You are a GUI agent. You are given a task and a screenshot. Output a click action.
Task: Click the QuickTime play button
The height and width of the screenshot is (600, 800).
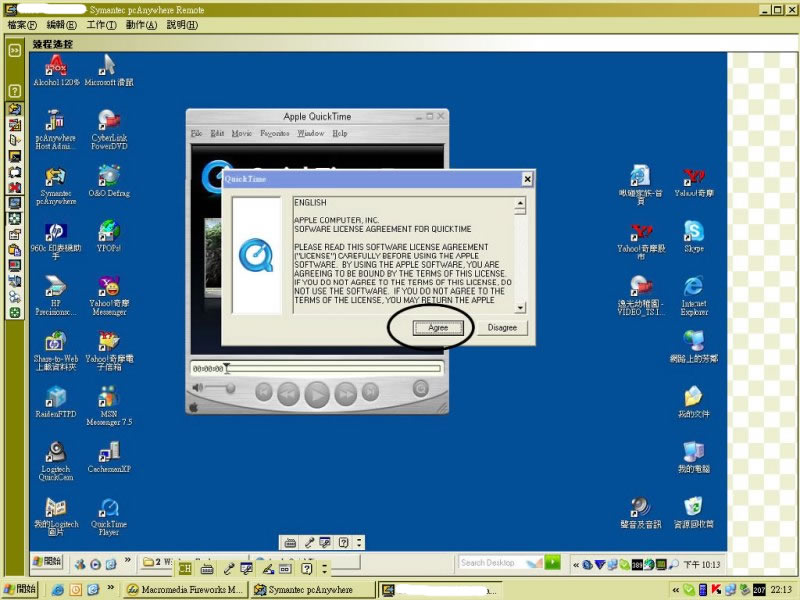(x=317, y=394)
